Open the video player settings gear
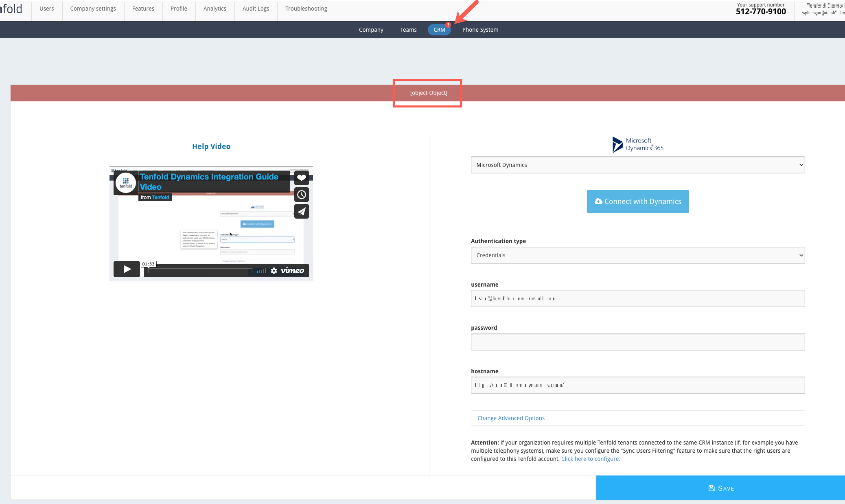This screenshot has height=504, width=845. 274,270
